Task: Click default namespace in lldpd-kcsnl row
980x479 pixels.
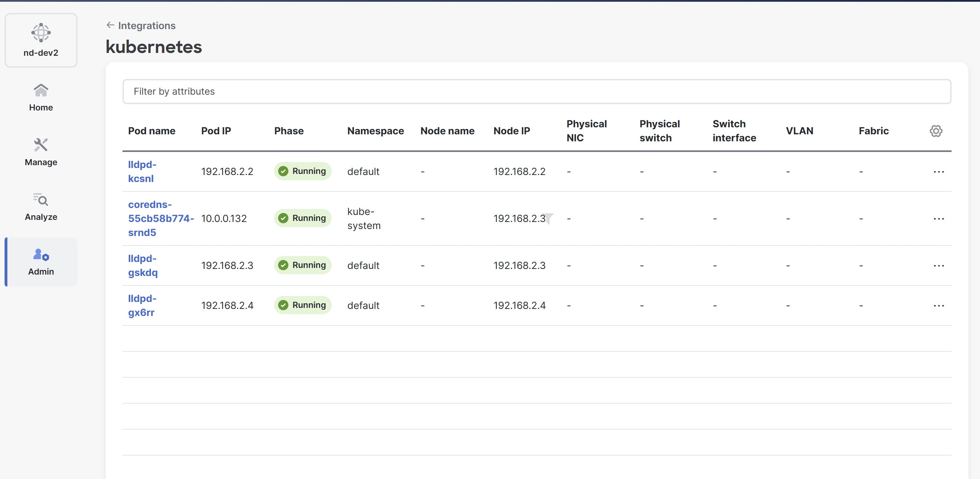Action: tap(363, 172)
